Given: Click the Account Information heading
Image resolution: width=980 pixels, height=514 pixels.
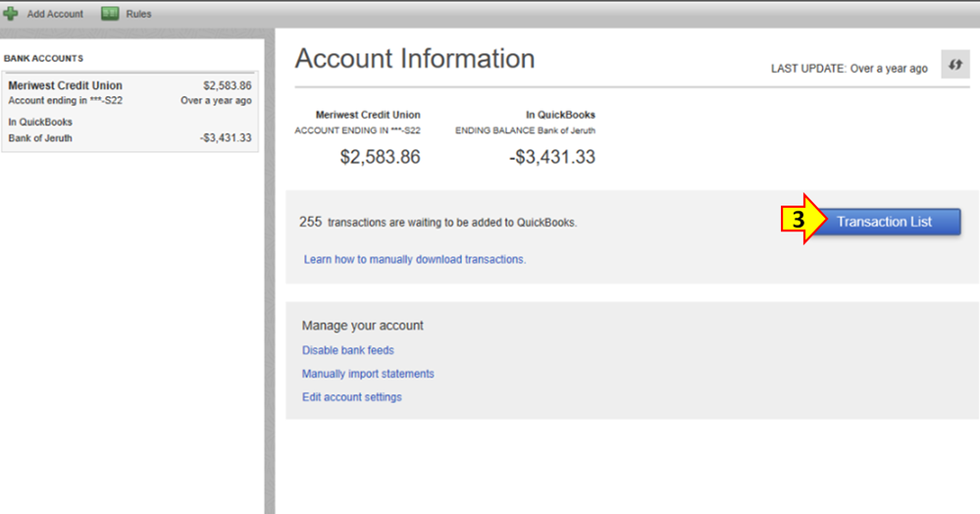Looking at the screenshot, I should tap(415, 59).
